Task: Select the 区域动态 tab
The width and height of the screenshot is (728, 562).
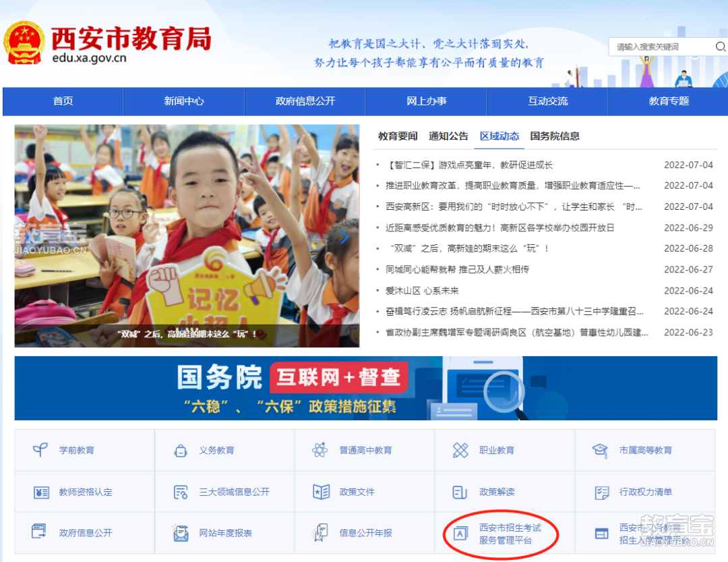Action: tap(499, 136)
